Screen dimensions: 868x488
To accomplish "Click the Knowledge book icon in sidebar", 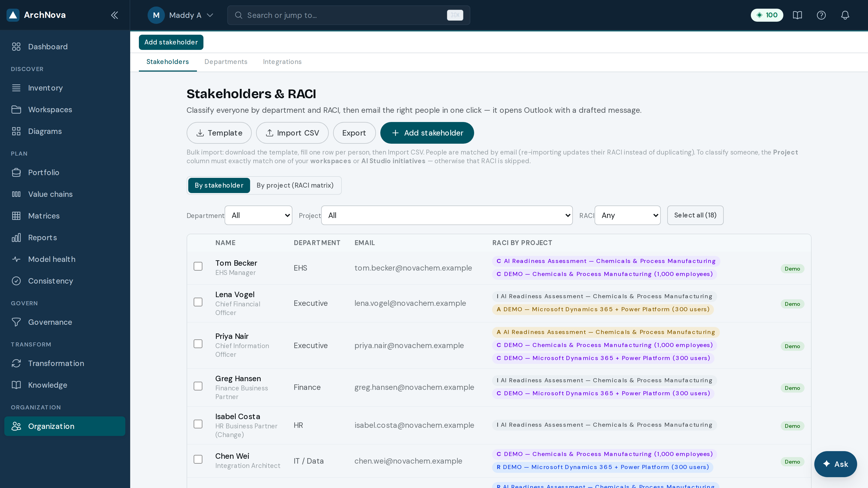I will pos(16,385).
